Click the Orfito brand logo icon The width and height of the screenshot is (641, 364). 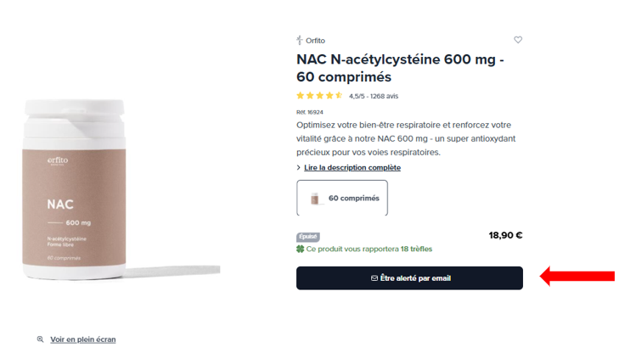tap(300, 40)
